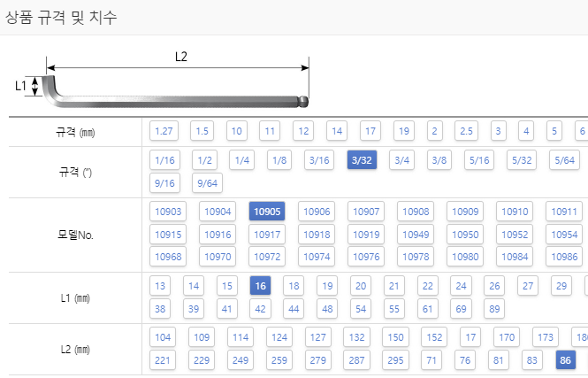
Task: Choose model number 10949
Action: tap(416, 235)
